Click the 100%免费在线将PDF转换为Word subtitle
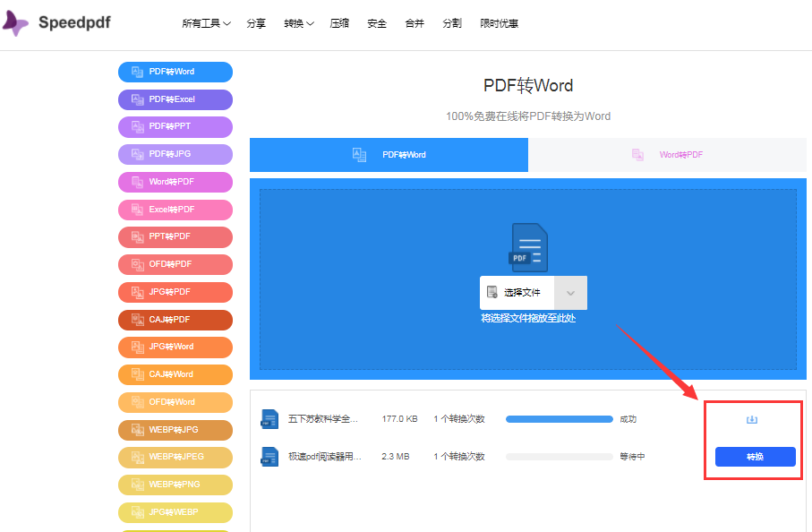812x532 pixels. tap(528, 116)
